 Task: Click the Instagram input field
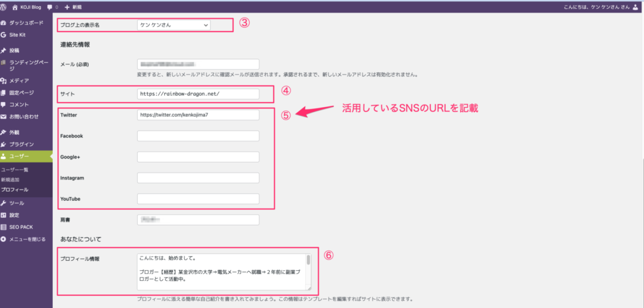tap(198, 178)
